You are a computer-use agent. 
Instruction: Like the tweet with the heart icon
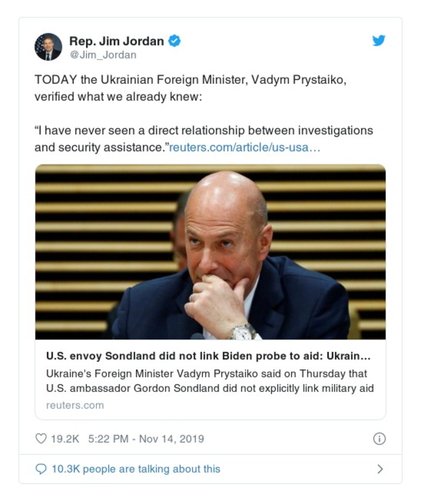pos(41,439)
